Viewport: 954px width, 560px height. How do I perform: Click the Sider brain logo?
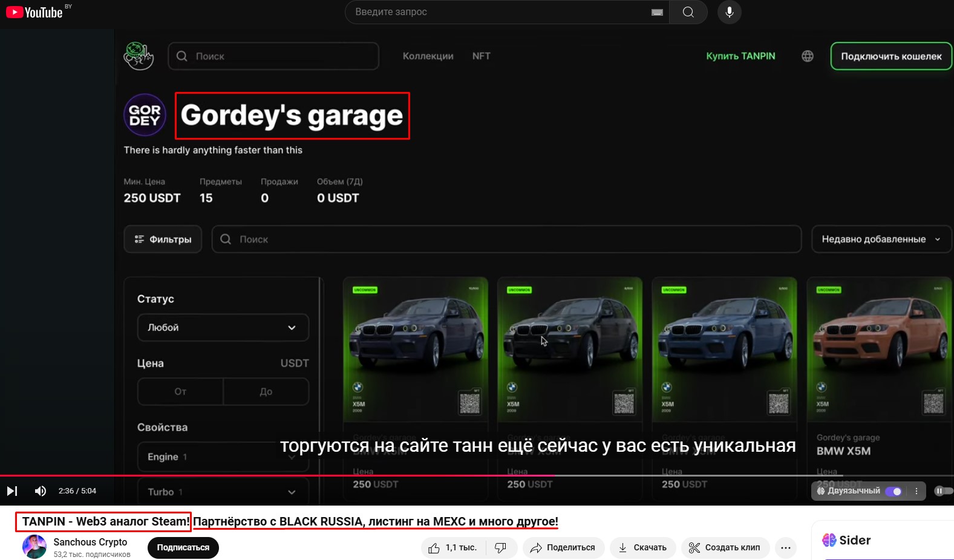[829, 540]
